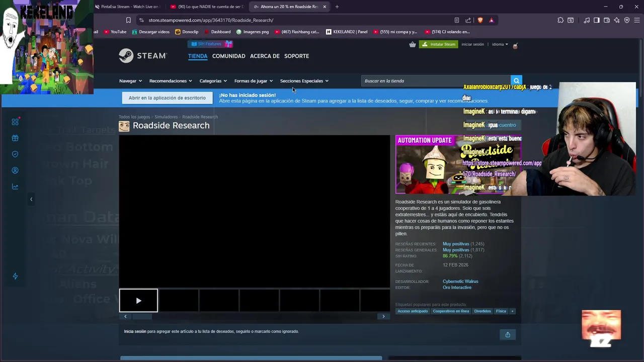Expand the Categorías dropdown
The image size is (644, 362).
(x=213, y=81)
